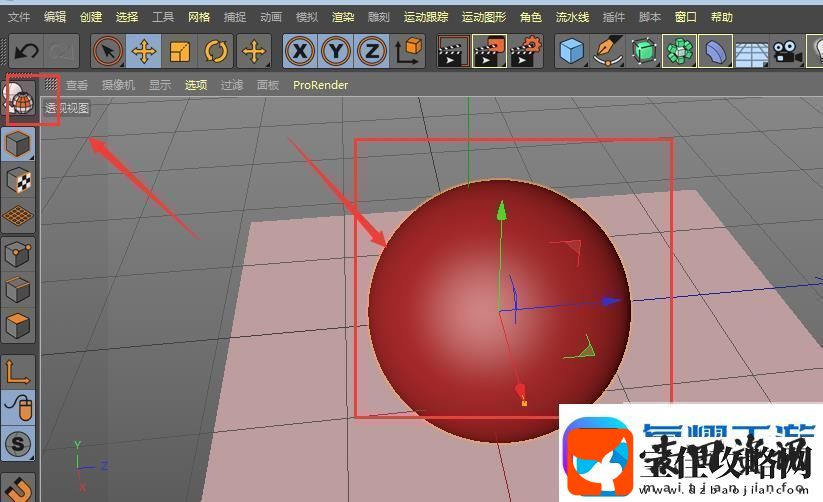Toggle Viewport Solo S icon
Image resolution: width=823 pixels, height=502 pixels.
click(x=18, y=444)
